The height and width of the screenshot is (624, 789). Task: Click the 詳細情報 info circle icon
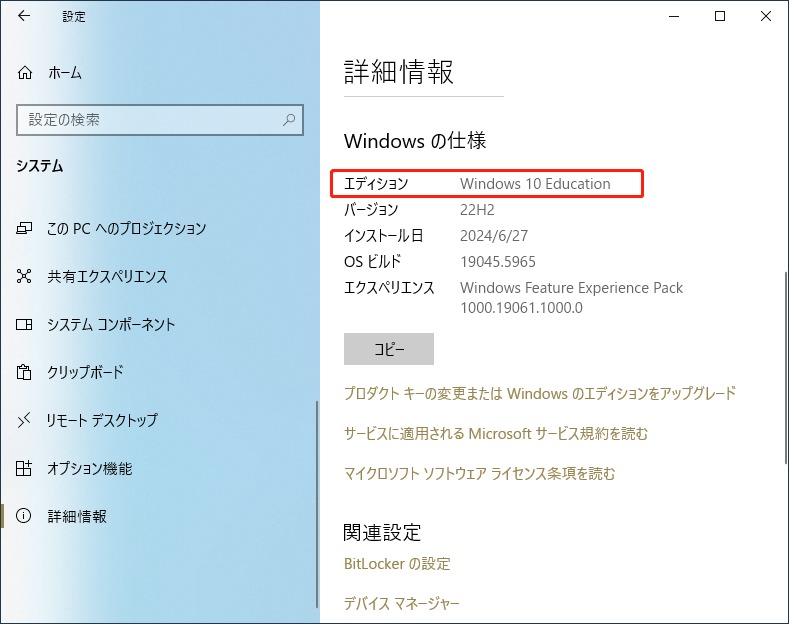coord(24,516)
